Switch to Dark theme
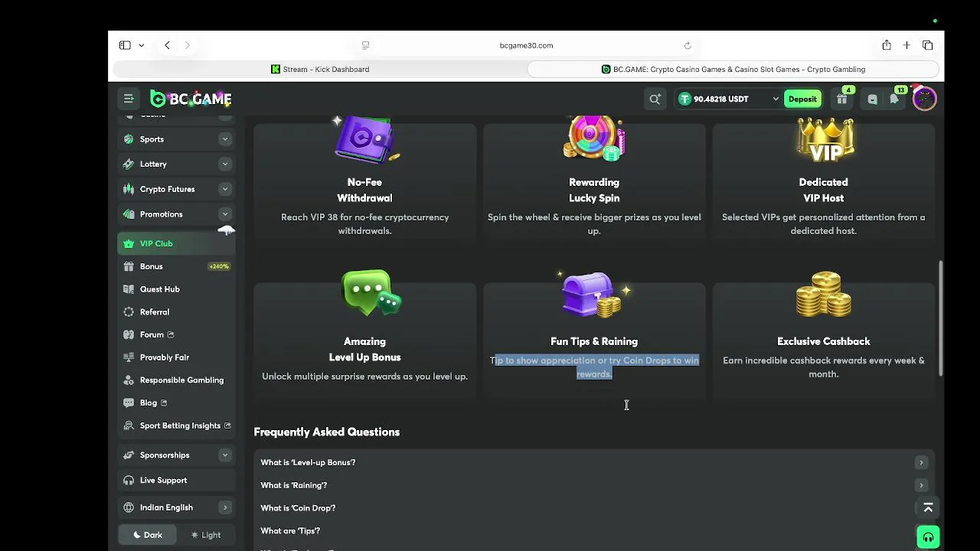This screenshot has height=551, width=980. [148, 535]
